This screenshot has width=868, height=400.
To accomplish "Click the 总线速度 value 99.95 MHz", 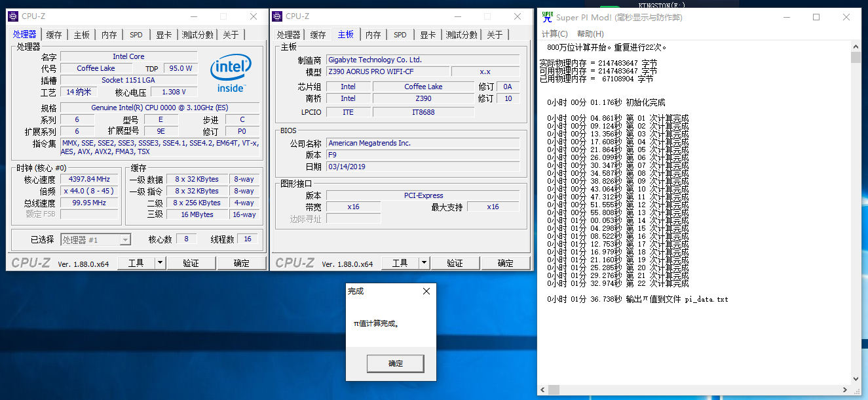I will (x=90, y=203).
